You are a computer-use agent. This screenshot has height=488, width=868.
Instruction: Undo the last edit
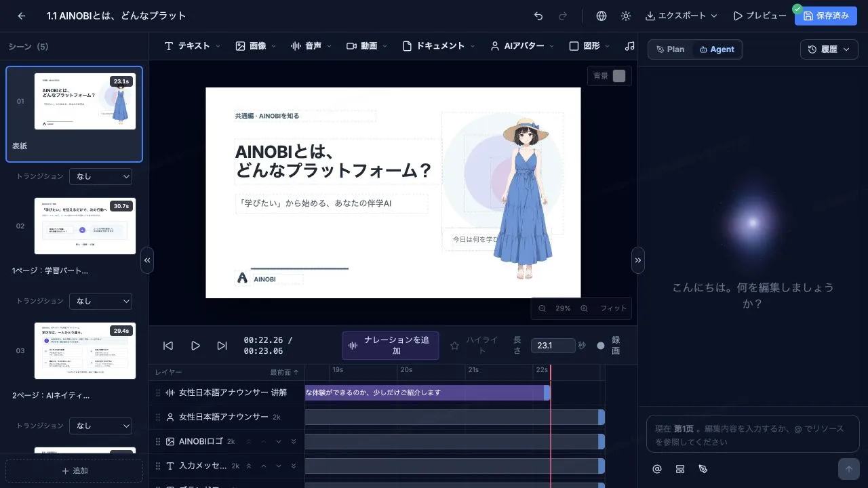[x=538, y=16]
